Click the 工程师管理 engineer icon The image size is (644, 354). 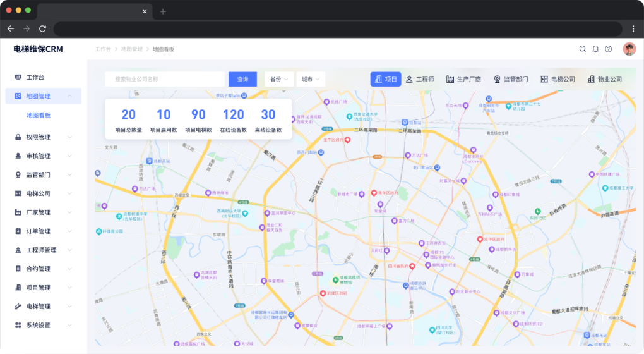(18, 250)
